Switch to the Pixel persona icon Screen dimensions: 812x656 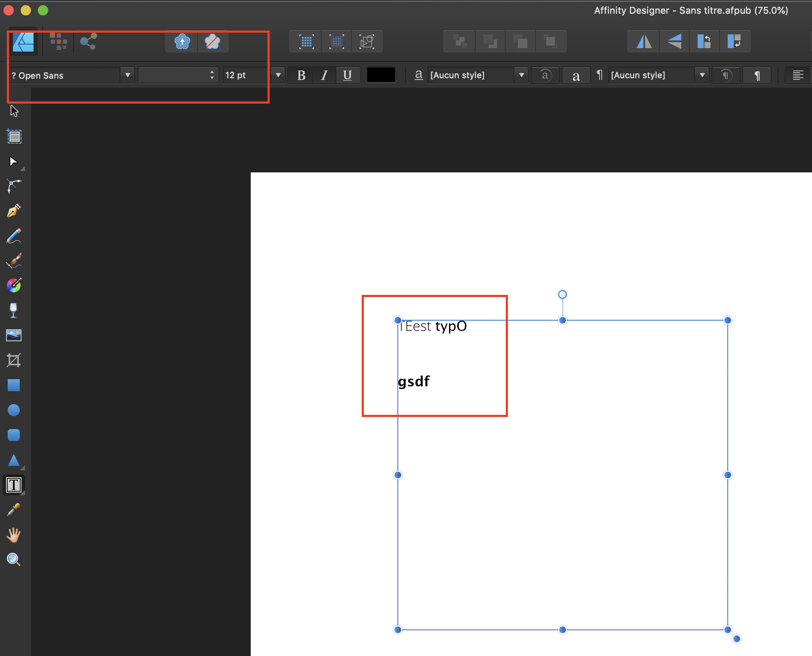pyautogui.click(x=58, y=41)
